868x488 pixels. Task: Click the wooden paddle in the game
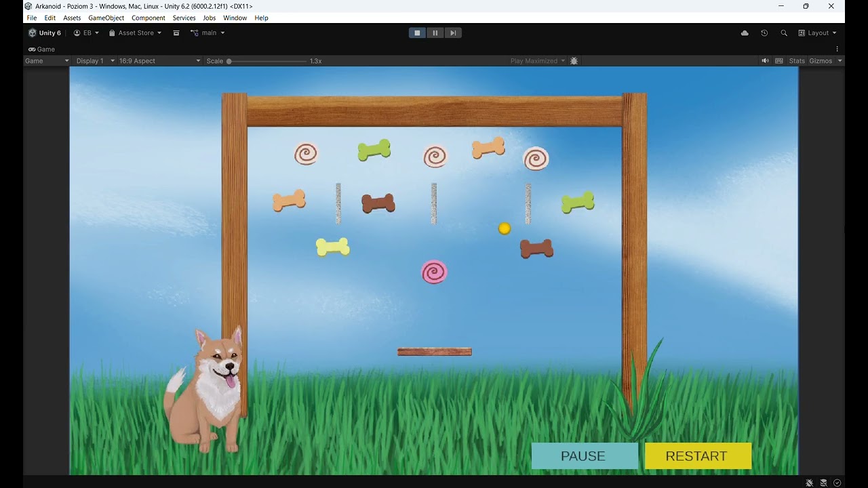click(x=435, y=352)
